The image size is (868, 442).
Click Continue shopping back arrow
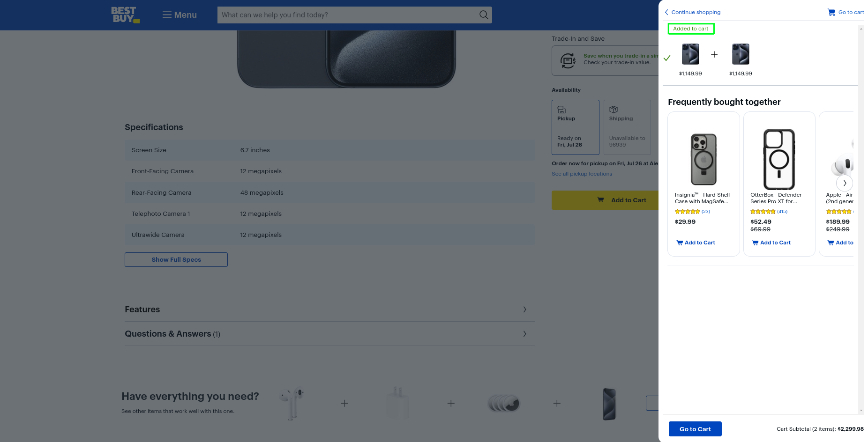[x=666, y=13]
